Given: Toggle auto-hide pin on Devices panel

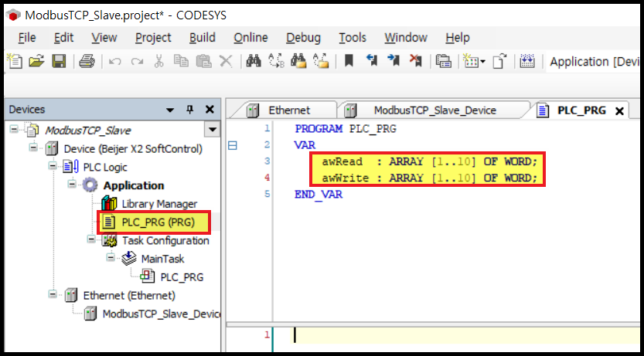Looking at the screenshot, I should point(189,110).
